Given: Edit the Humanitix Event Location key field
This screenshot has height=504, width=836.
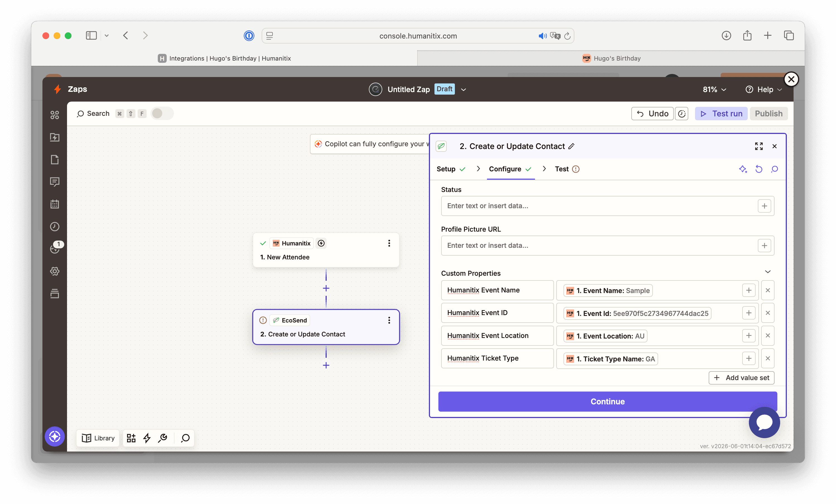Looking at the screenshot, I should [x=497, y=336].
